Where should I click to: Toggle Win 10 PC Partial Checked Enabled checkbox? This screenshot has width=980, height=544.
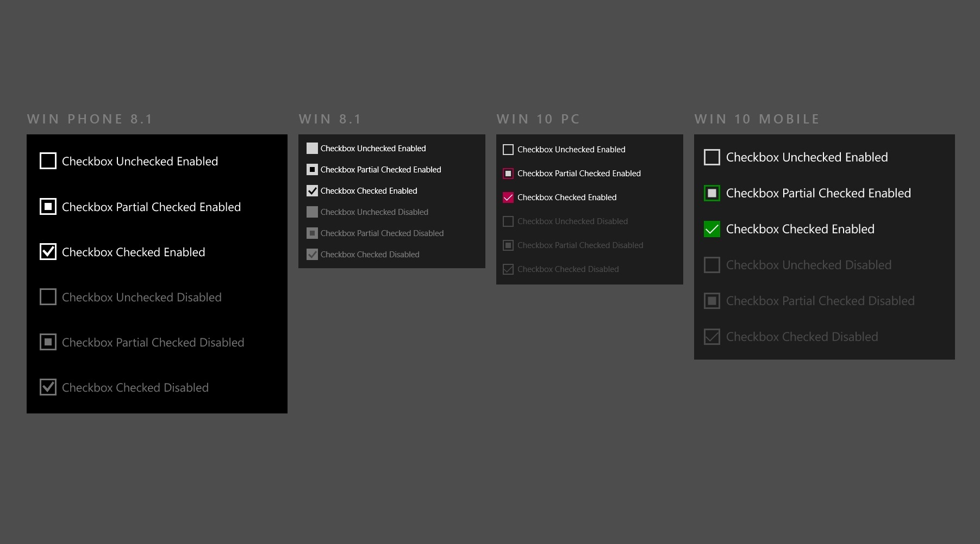tap(508, 174)
